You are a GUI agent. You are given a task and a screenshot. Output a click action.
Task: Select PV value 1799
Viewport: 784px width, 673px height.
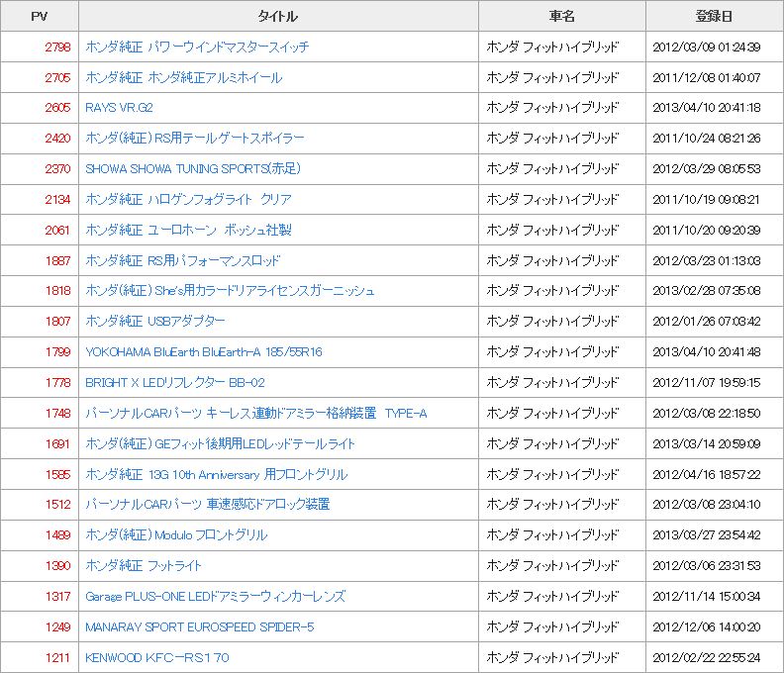pyautogui.click(x=57, y=352)
